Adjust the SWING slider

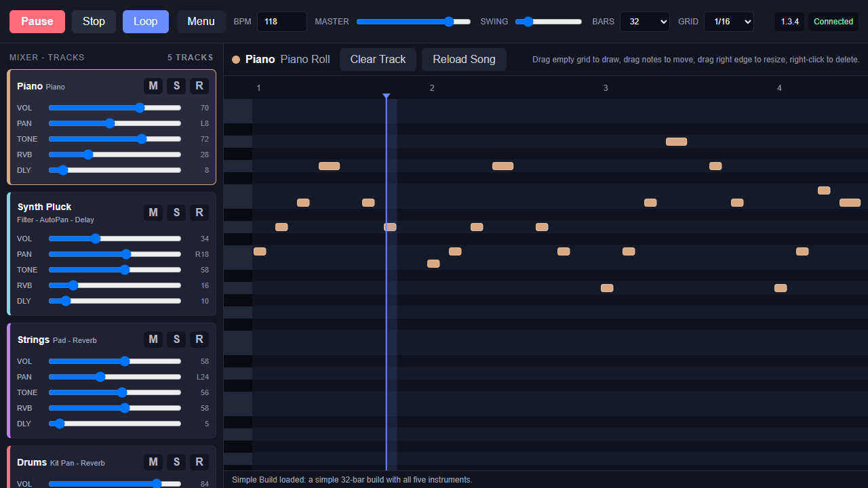pyautogui.click(x=549, y=22)
